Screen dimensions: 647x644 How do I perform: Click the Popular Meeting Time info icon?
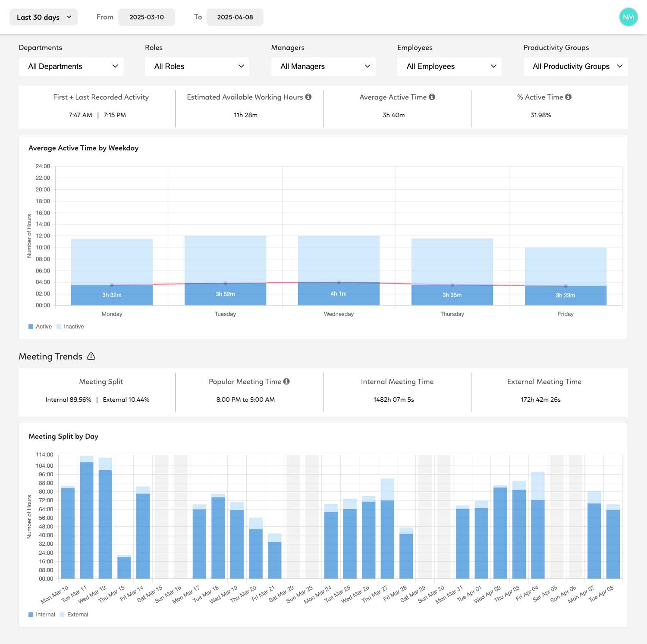pos(287,381)
